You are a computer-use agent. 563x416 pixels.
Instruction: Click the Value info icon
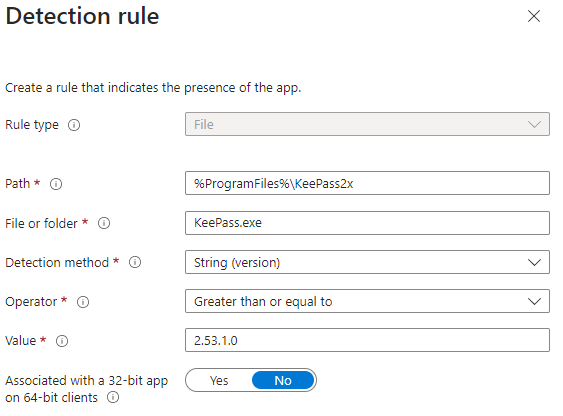pos(62,341)
